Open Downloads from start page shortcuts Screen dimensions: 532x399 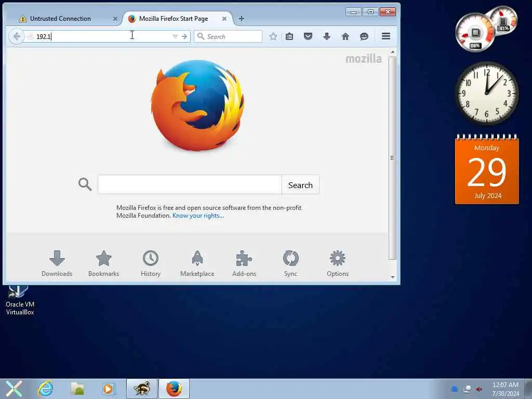tap(57, 263)
